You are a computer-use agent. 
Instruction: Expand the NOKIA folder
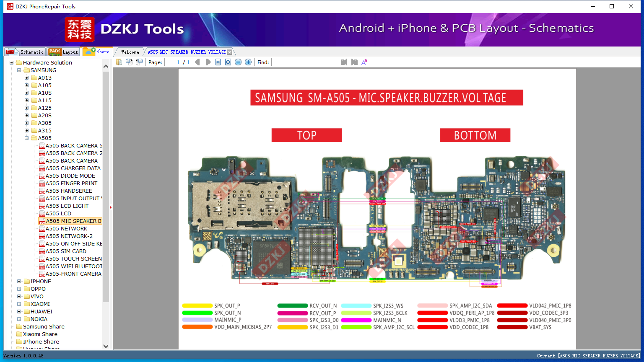(19, 319)
